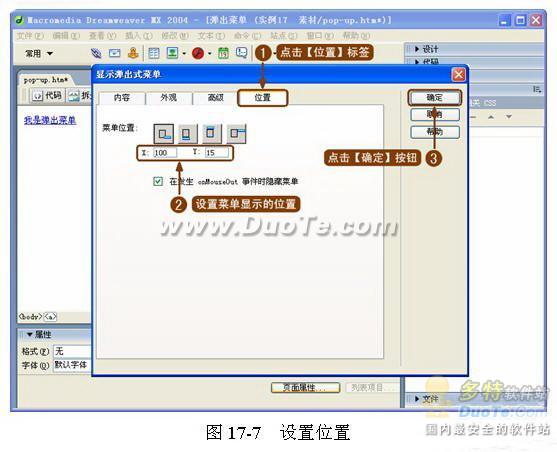Open the 修改 menu
The height and width of the screenshot is (452, 557).
[175, 36]
